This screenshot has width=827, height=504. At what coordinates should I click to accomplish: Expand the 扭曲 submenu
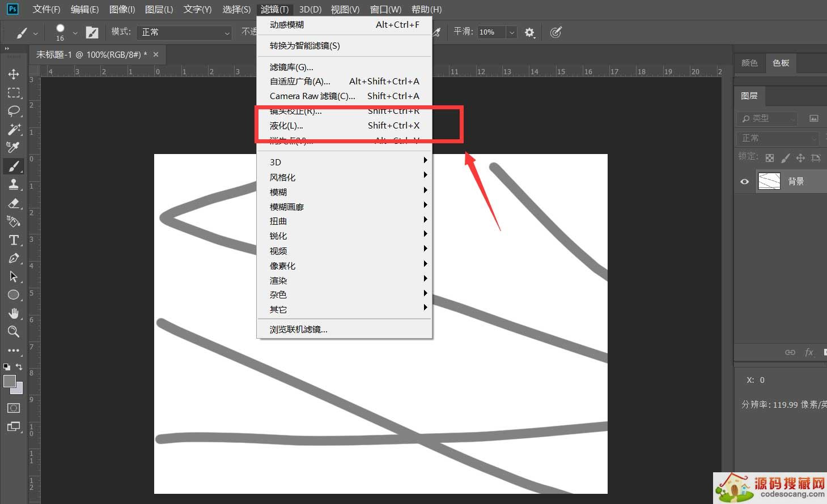(345, 221)
